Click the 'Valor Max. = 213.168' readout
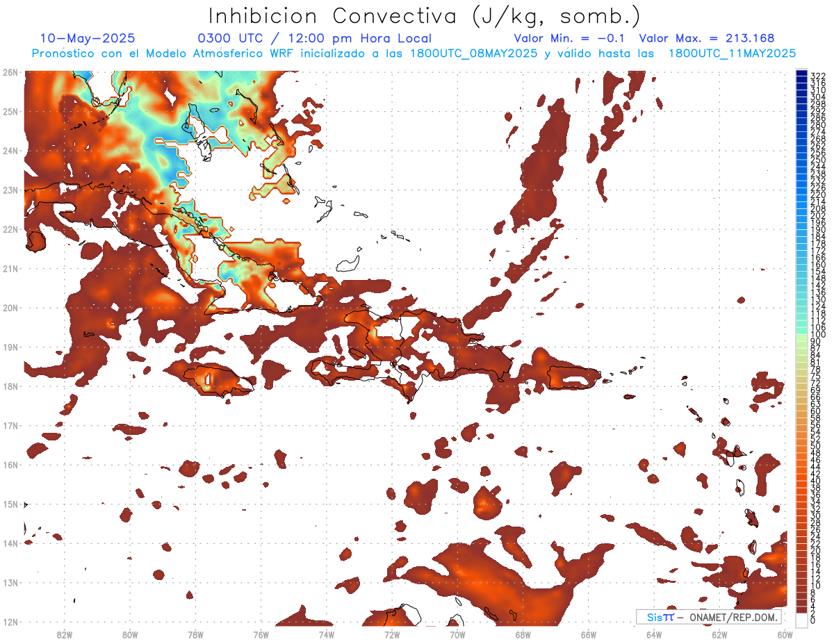 [706, 39]
